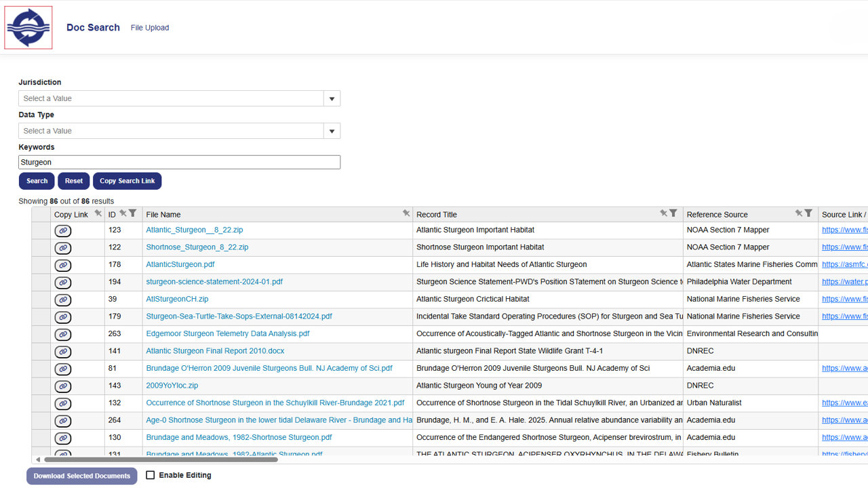Pin the Copy Link column
868x488 pixels.
pos(98,213)
